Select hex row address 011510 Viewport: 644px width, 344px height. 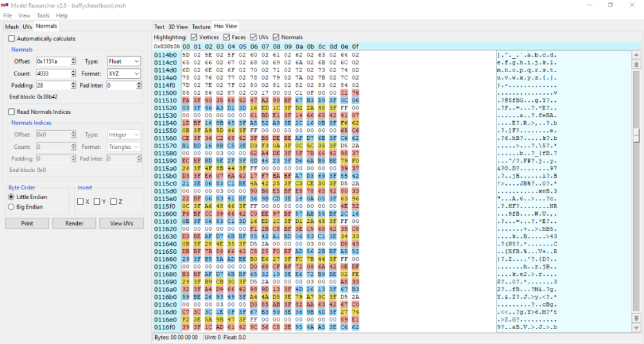click(166, 100)
